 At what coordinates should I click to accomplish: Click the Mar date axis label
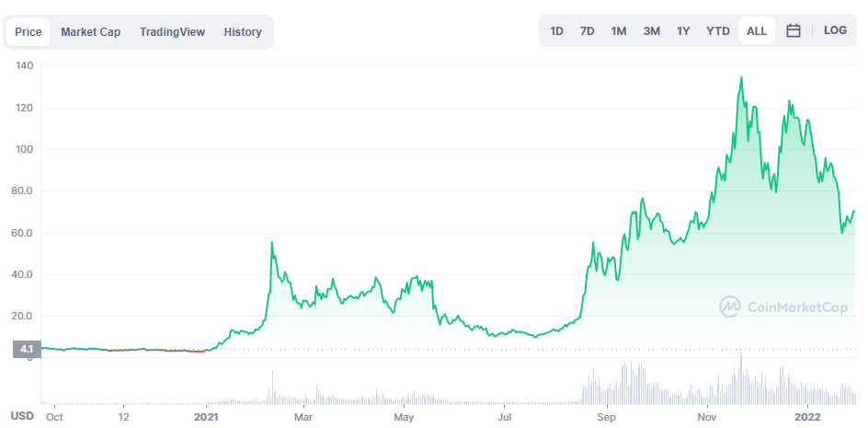coord(303,416)
